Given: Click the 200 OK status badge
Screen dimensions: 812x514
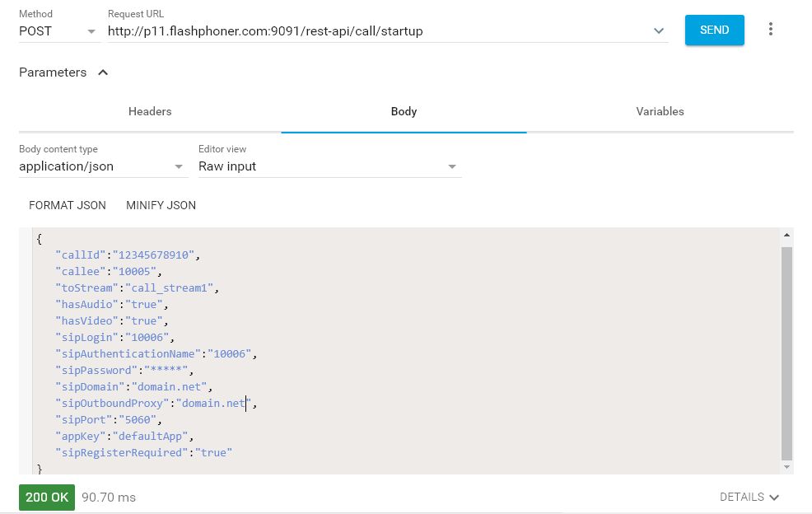Looking at the screenshot, I should (x=47, y=498).
